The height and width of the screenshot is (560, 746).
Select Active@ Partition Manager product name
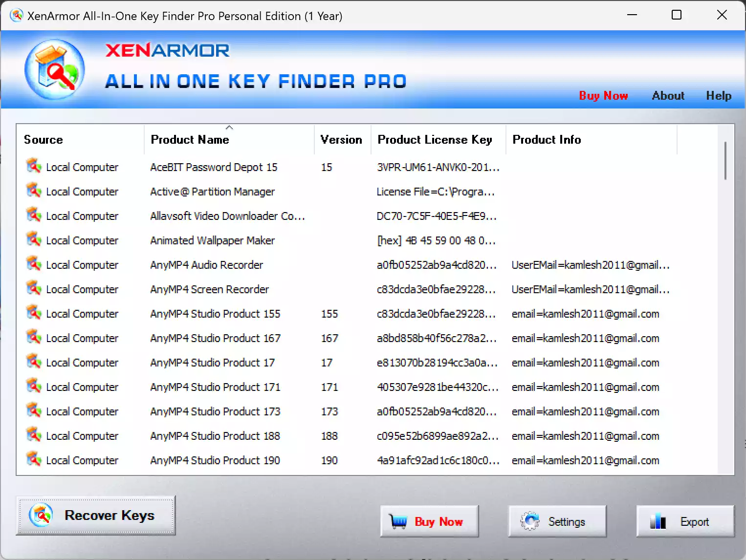(212, 192)
